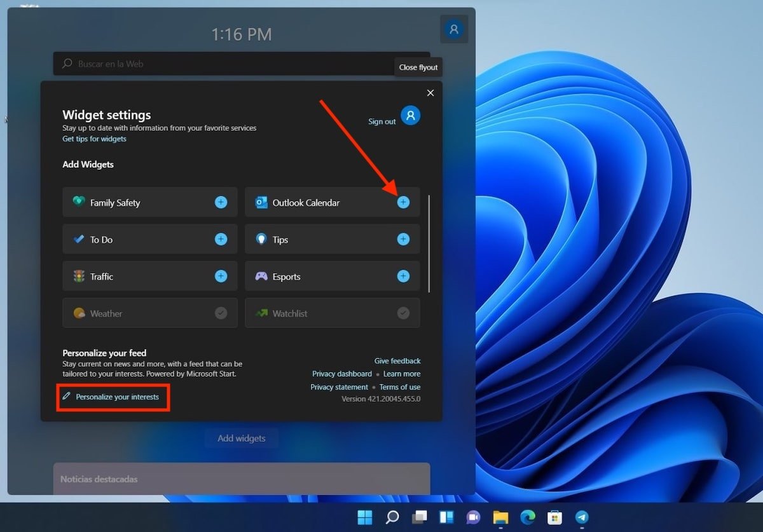The width and height of the screenshot is (763, 532).
Task: Click the Esports gamepad icon
Action: (x=261, y=276)
